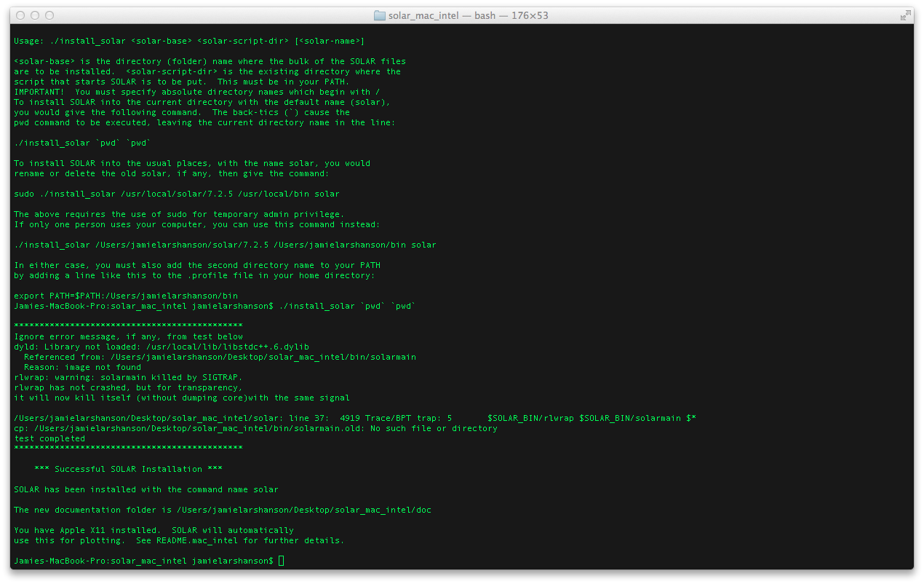Image resolution: width=924 pixels, height=584 pixels.
Task: Minimize the terminal window
Action: click(35, 15)
